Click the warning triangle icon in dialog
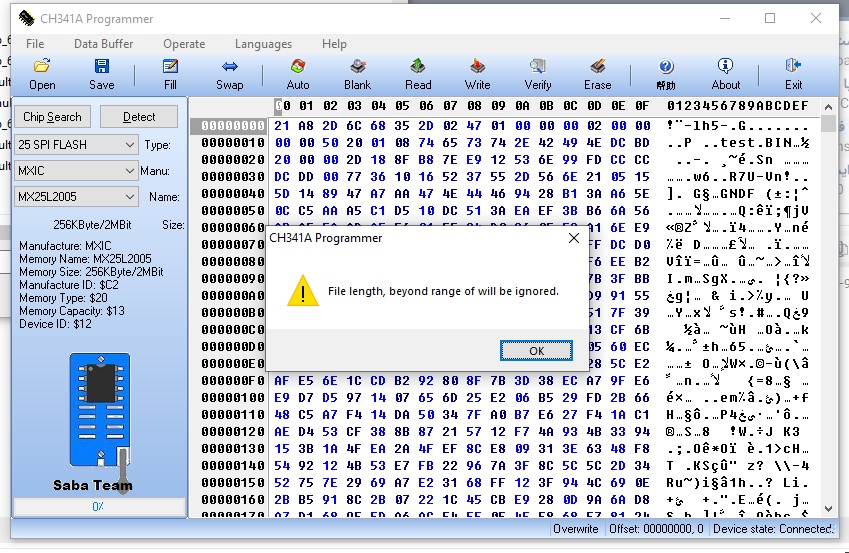This screenshot has width=849, height=553. [x=303, y=291]
